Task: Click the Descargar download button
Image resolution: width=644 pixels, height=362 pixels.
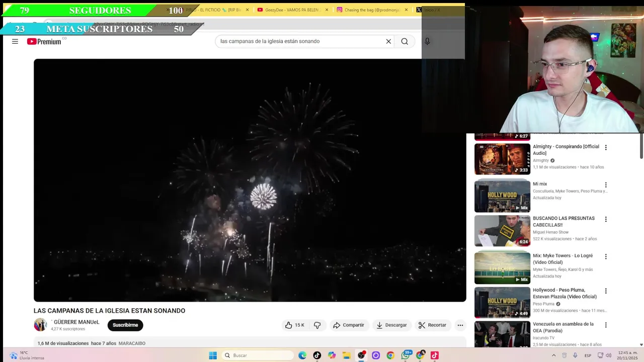Action: pos(391,325)
